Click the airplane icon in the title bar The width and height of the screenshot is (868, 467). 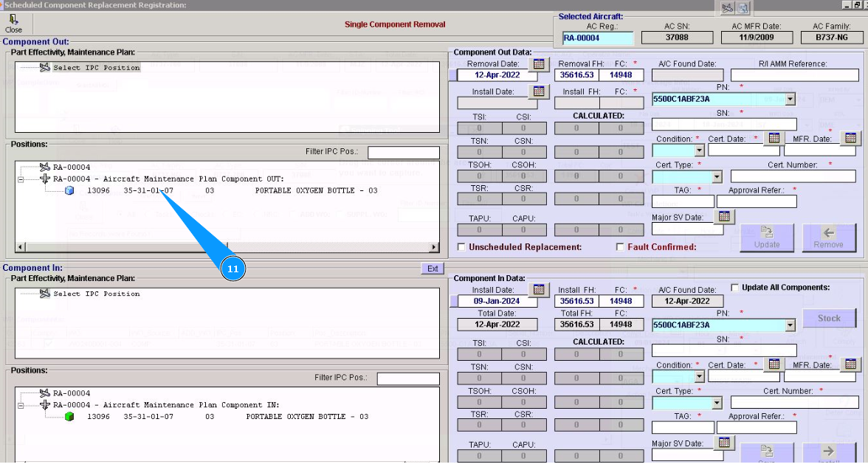(728, 7)
